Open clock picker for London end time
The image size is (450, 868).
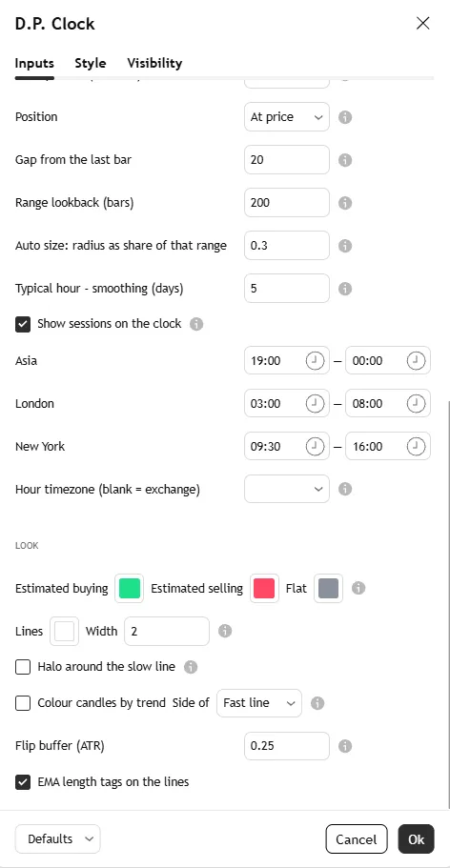point(416,404)
